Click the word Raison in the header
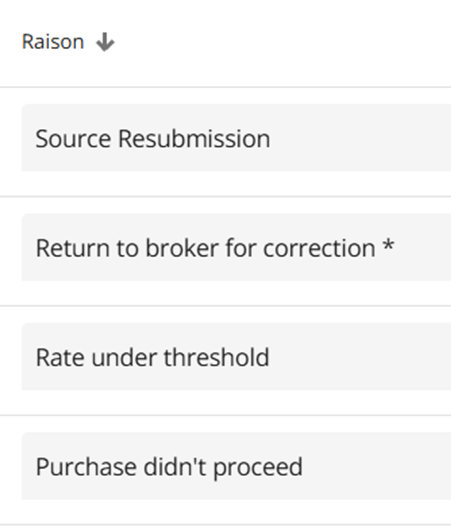Viewport: 451px width, 528px height. (53, 42)
